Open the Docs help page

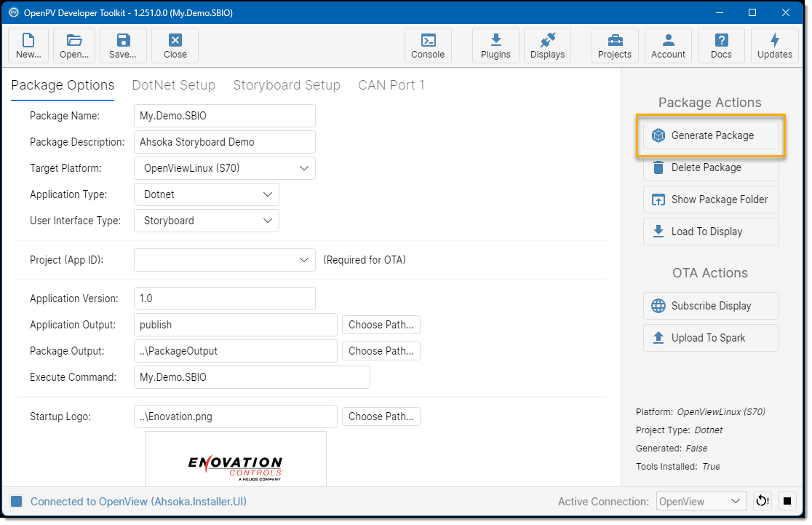tap(721, 46)
